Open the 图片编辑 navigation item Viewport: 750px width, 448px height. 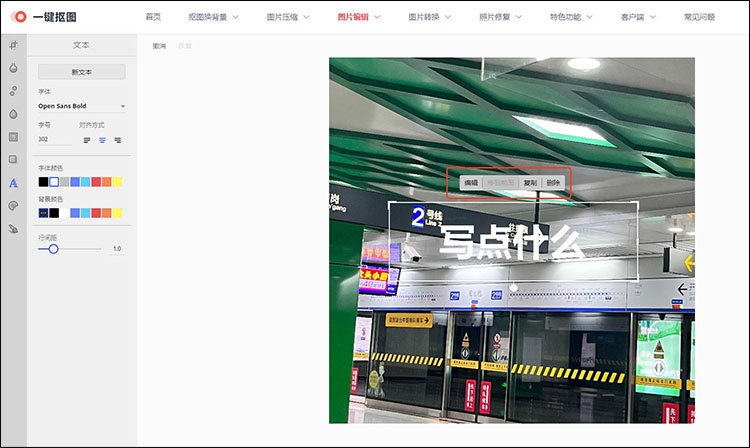[x=353, y=17]
